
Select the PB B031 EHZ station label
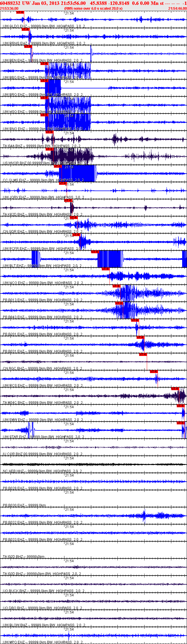click(x=43, y=351)
